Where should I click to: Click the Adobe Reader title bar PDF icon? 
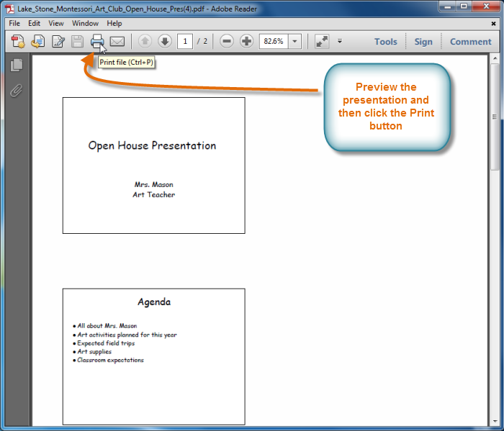(x=10, y=9)
